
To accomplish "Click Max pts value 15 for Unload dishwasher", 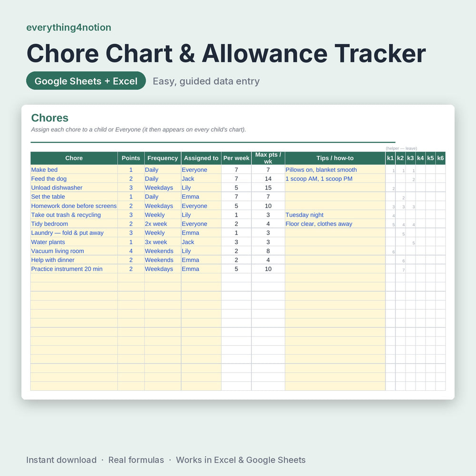I will (268, 188).
